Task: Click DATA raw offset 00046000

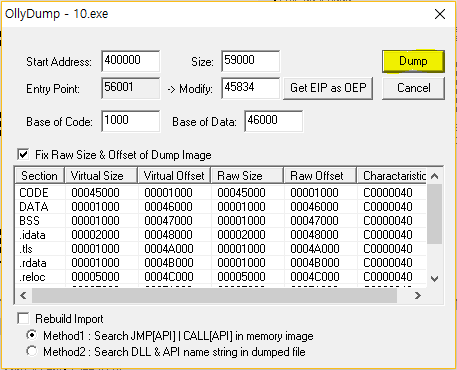Action: point(314,207)
